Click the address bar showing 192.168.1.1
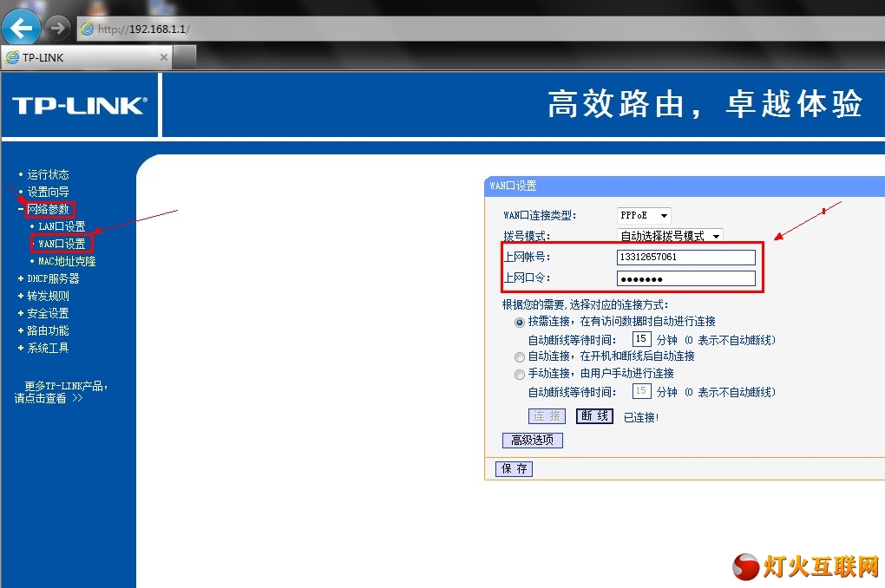This screenshot has width=885, height=588. (480, 29)
